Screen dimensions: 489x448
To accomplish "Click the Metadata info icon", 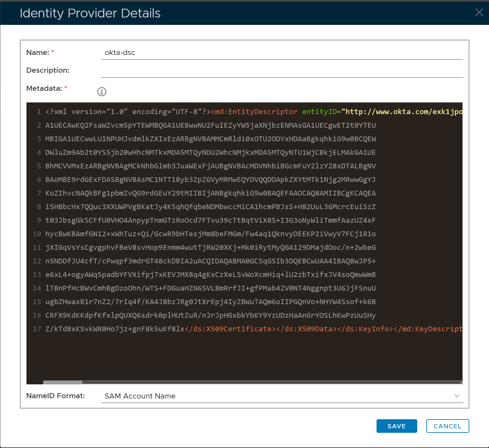I will [x=102, y=92].
